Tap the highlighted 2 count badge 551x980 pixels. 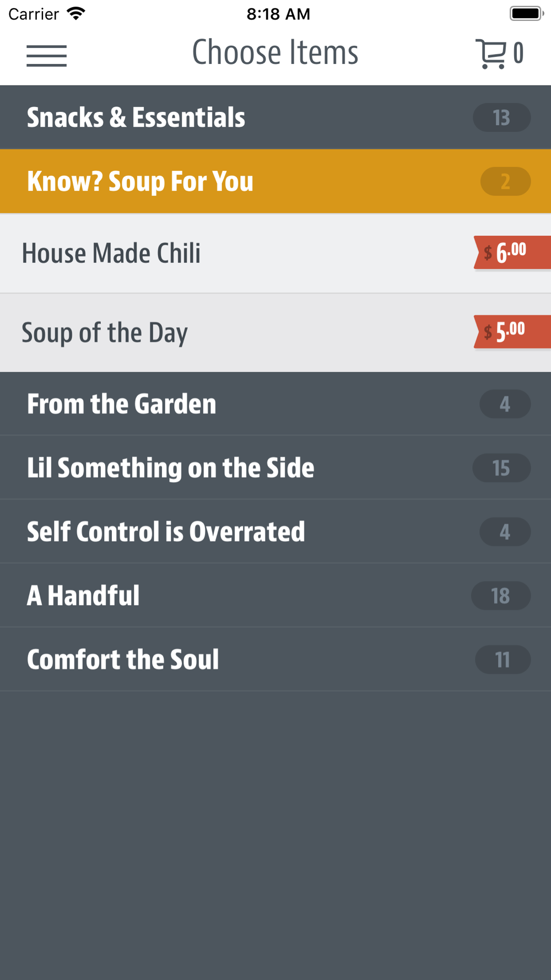[505, 181]
